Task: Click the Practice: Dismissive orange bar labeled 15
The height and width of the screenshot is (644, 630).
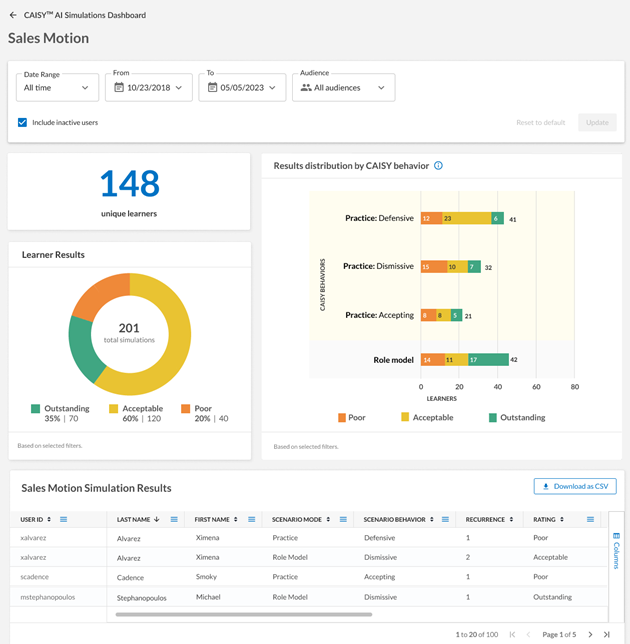Action: click(434, 267)
